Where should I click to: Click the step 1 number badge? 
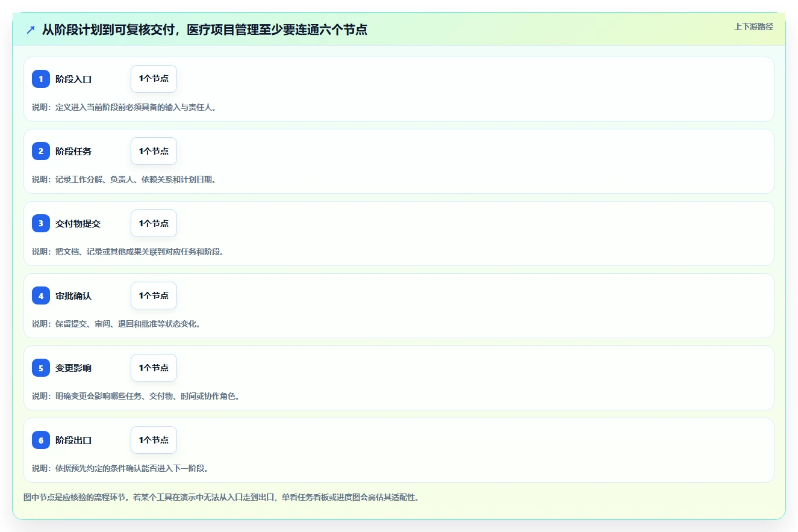(x=41, y=79)
